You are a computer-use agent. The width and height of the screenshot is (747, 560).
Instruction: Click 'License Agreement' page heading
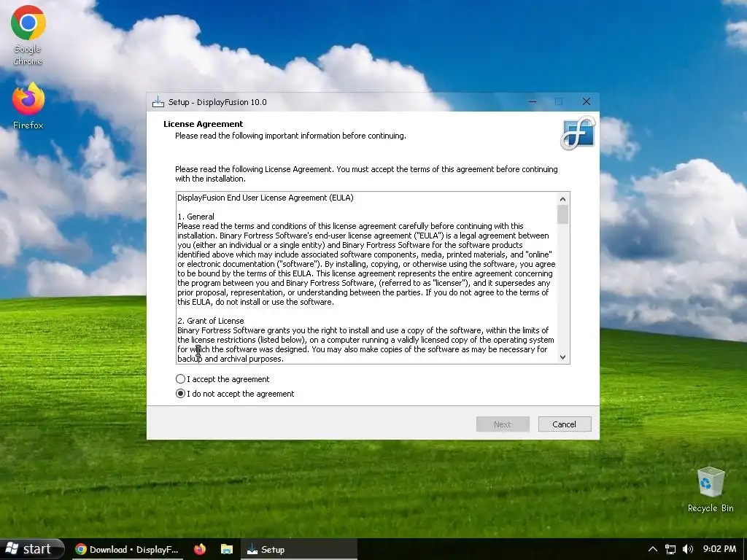pyautogui.click(x=203, y=124)
